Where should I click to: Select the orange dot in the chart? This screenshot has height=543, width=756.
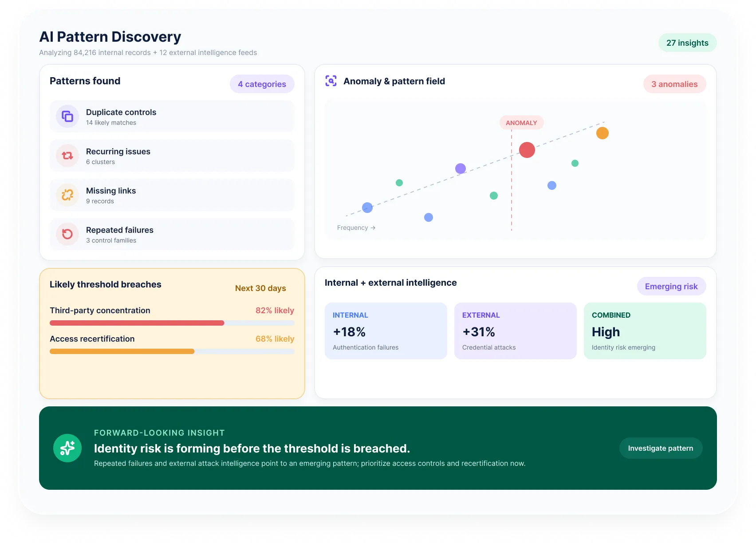point(602,133)
